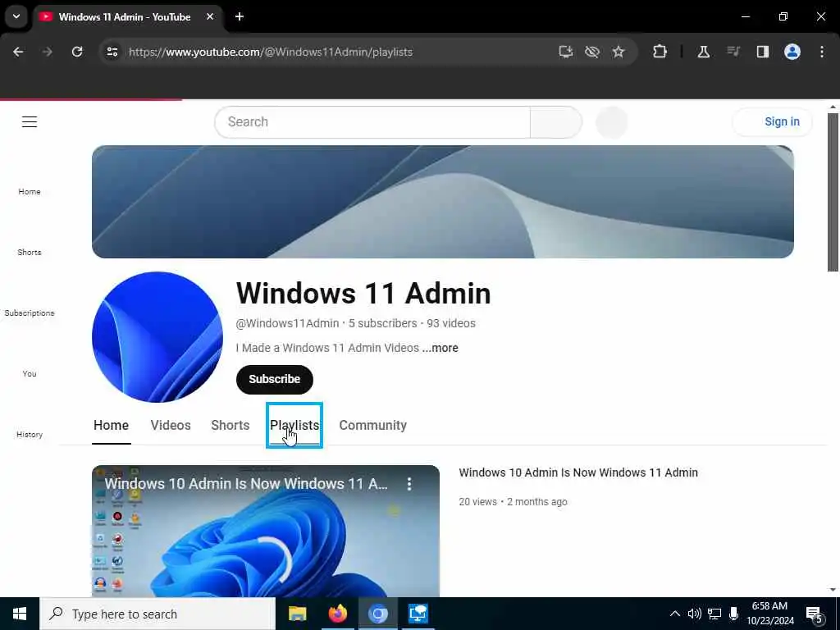Expand the tab search dropdown arrow
Screen dimensions: 840x630
point(16,16)
